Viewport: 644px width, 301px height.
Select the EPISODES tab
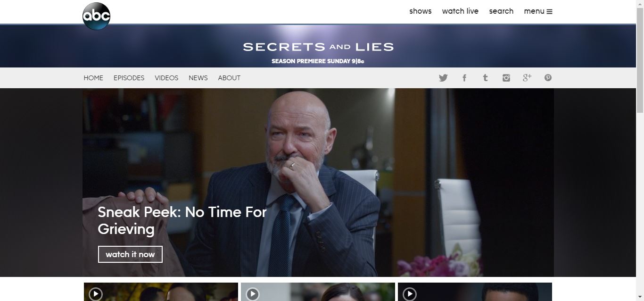pyautogui.click(x=129, y=78)
